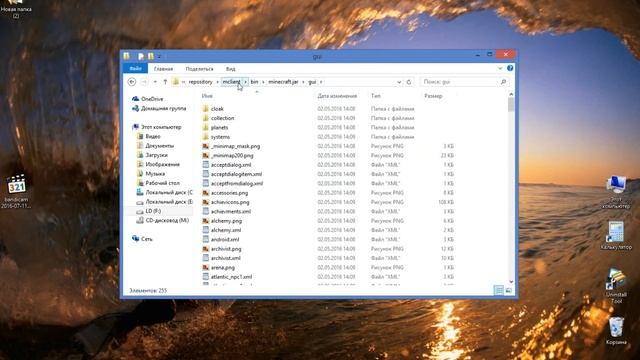Expand the arrow after minecraft.jar breadcrumb
The image size is (640, 360).
click(303, 82)
